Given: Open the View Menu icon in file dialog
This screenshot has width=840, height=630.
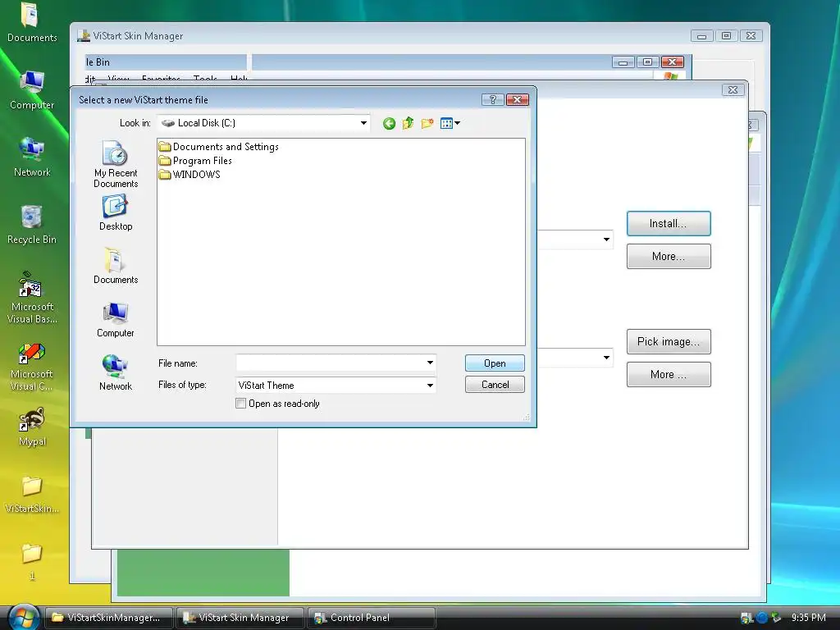Looking at the screenshot, I should 450,124.
